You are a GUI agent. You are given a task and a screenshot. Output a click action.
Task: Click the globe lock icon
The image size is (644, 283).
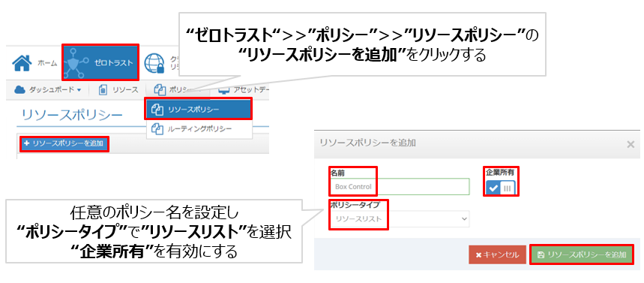coord(155,63)
